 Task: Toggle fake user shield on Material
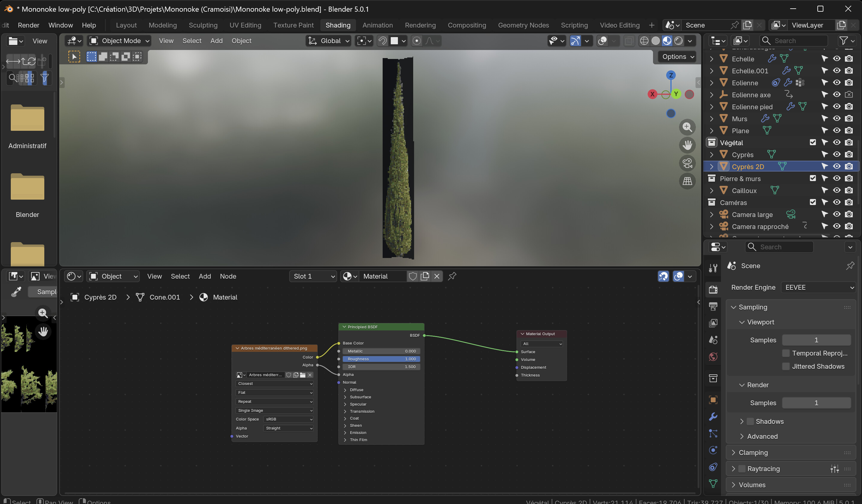pyautogui.click(x=413, y=276)
